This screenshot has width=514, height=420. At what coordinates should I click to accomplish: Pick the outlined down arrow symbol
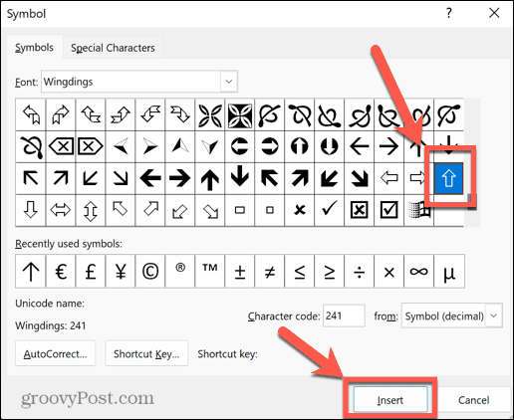31,210
